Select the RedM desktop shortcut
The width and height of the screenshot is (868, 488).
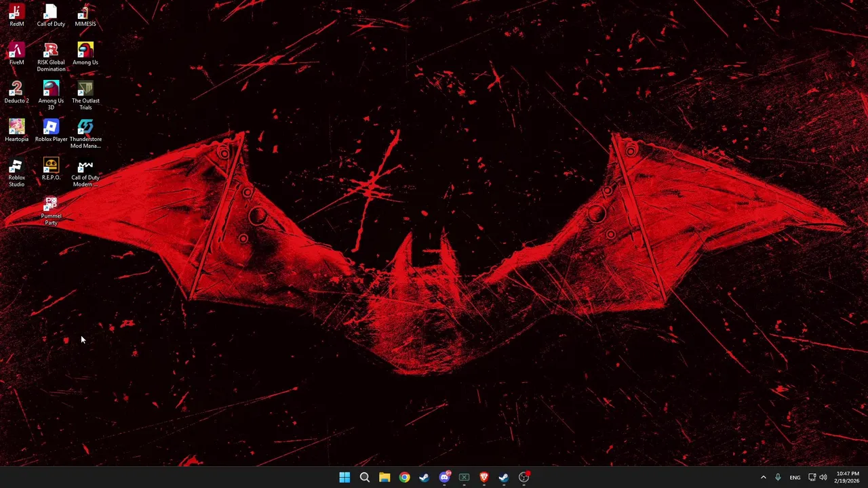click(x=17, y=16)
